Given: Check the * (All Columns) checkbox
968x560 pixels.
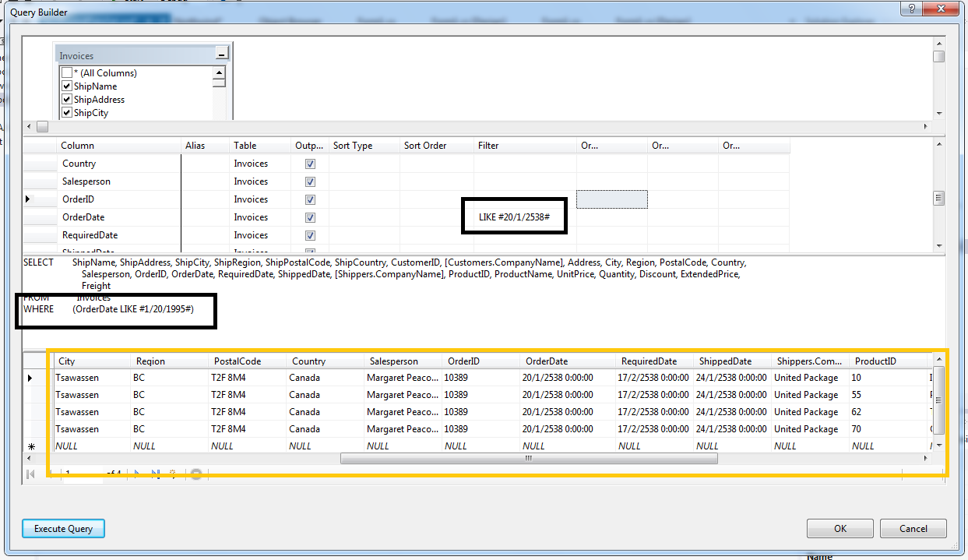Looking at the screenshot, I should pos(67,73).
